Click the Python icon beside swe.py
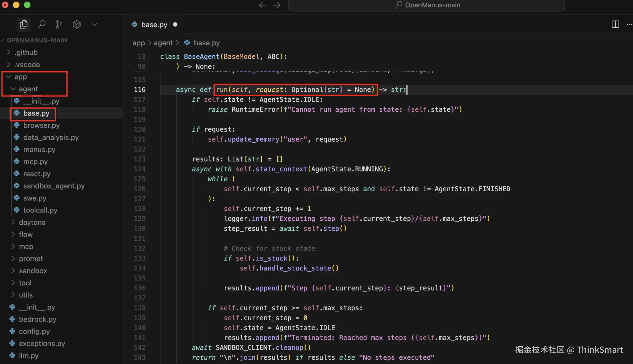Viewport: 633px width, 364px height. tap(17, 198)
